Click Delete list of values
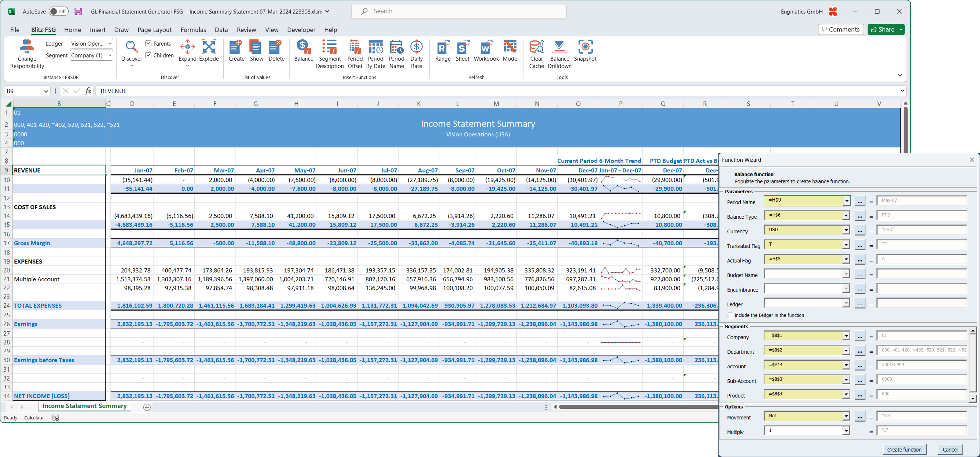The image size is (980, 457). [276, 51]
